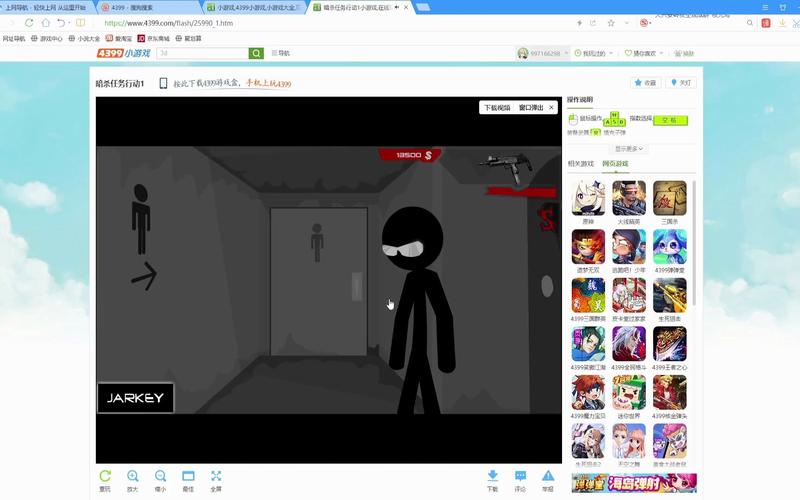The width and height of the screenshot is (800, 500).
Task: Switch to the 网页游戏 tab
Action: click(615, 163)
